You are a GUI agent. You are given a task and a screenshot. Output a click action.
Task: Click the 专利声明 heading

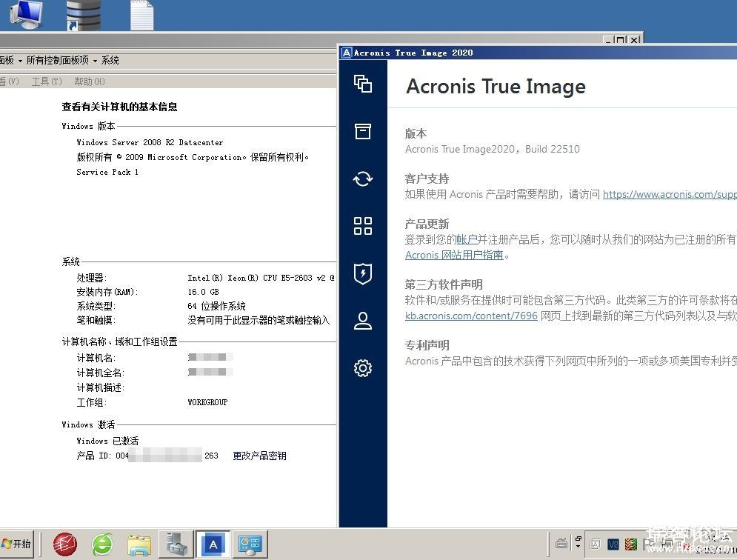[427, 345]
